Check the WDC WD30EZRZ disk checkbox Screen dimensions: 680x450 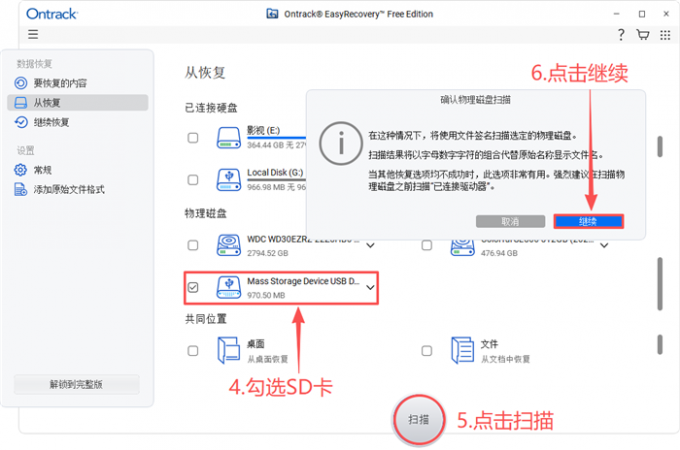coord(193,245)
